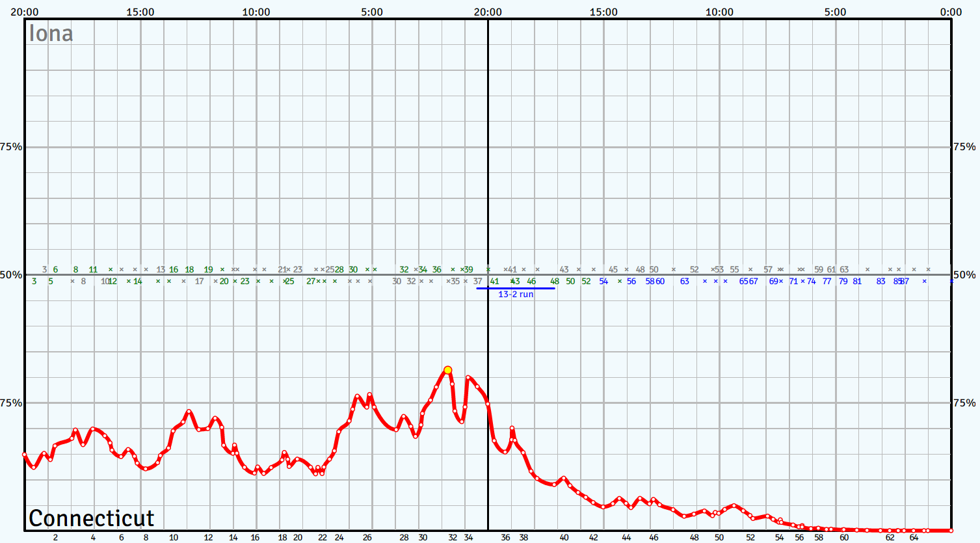Click the possession axis label "40"
The height and width of the screenshot is (543, 980).
pyautogui.click(x=564, y=538)
